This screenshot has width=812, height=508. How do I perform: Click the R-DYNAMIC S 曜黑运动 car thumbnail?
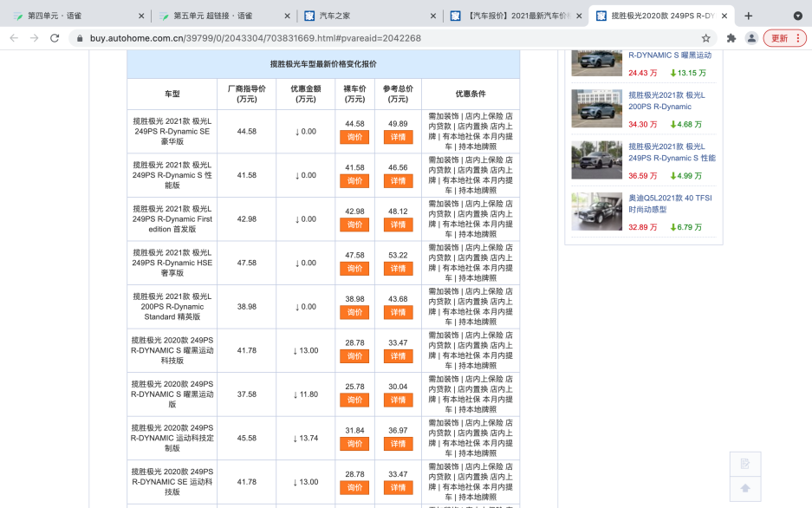coord(596,63)
